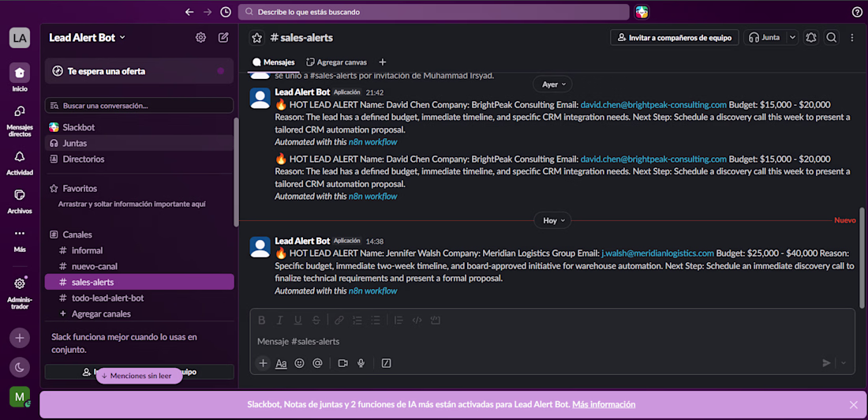Open Directorios in the sidebar
Image resolution: width=868 pixels, height=420 pixels.
click(139, 159)
